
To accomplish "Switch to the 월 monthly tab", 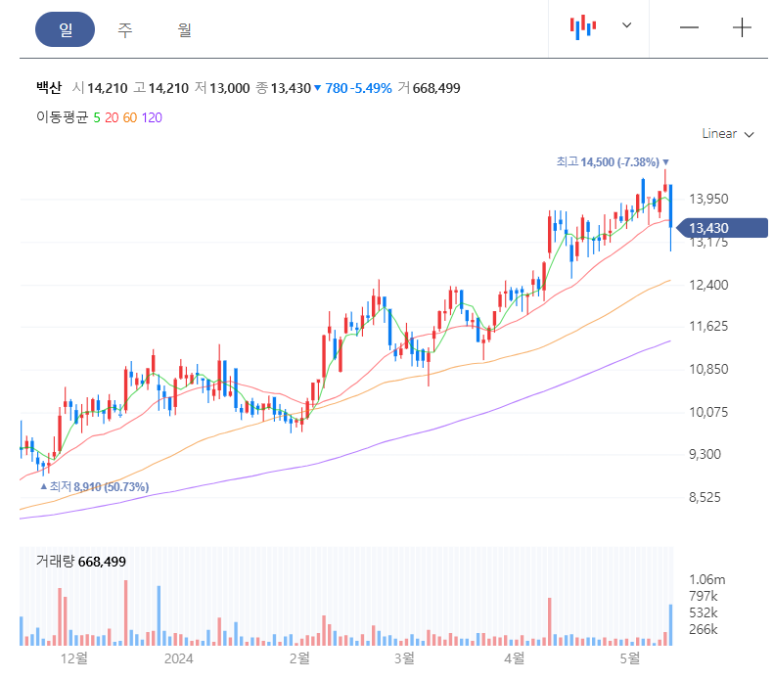I will [x=184, y=29].
